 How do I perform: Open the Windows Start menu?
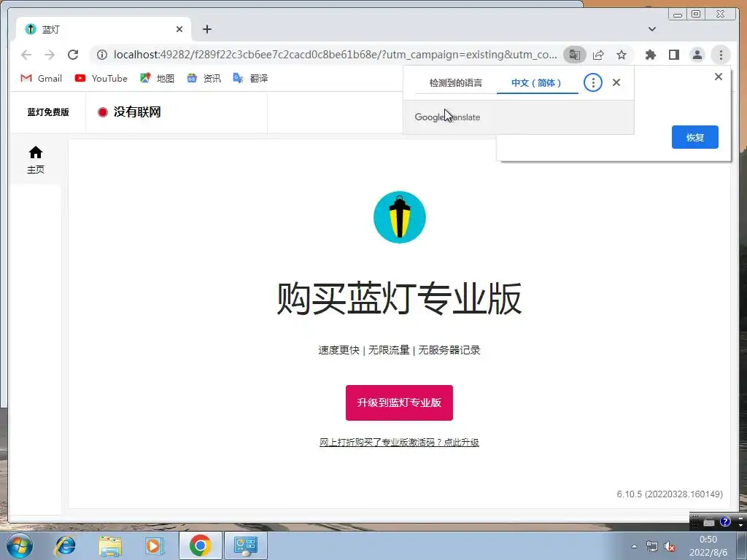pos(19,545)
